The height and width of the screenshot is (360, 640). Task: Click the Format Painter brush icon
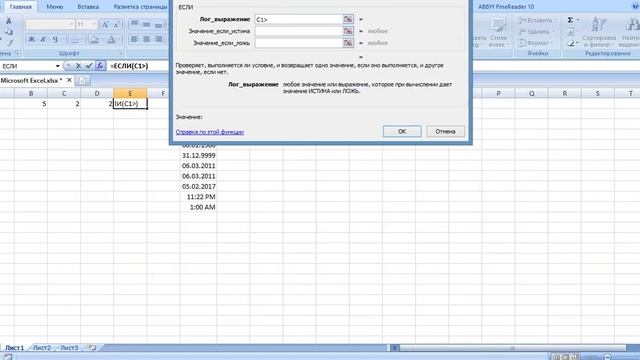(x=9, y=42)
